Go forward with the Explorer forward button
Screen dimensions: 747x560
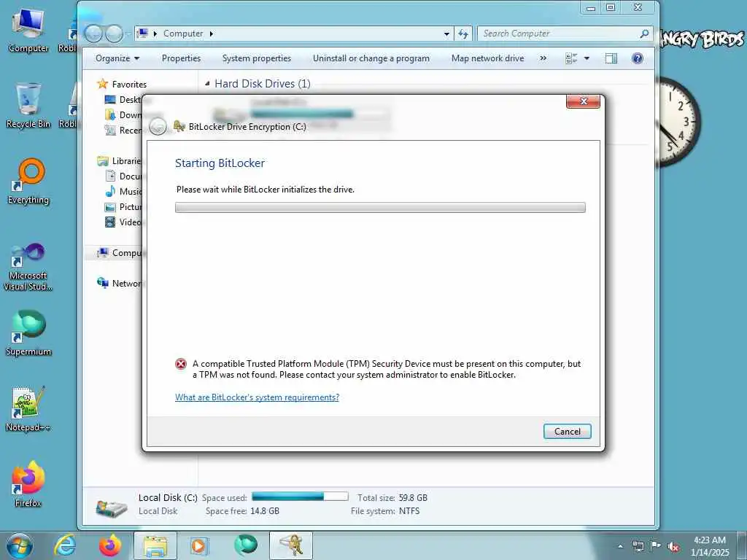click(114, 34)
